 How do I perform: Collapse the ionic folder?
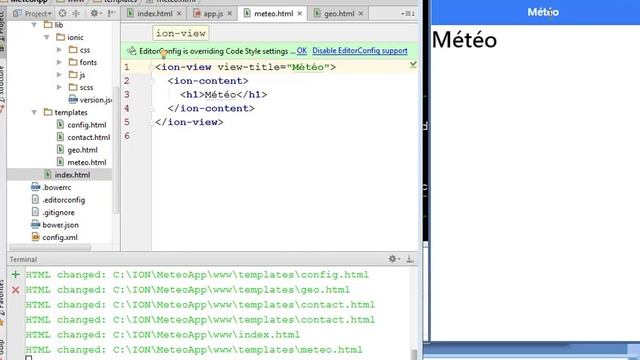pyautogui.click(x=47, y=37)
